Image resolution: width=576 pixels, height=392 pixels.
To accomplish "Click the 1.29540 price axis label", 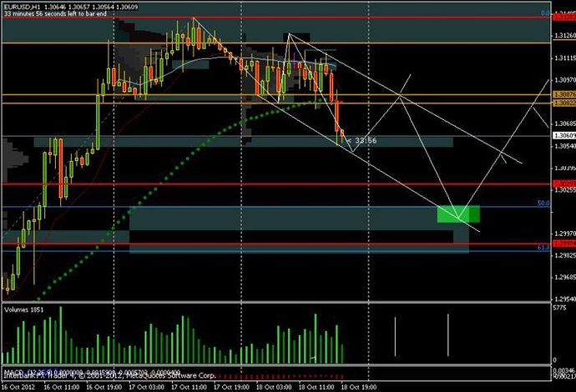I will click(x=565, y=299).
